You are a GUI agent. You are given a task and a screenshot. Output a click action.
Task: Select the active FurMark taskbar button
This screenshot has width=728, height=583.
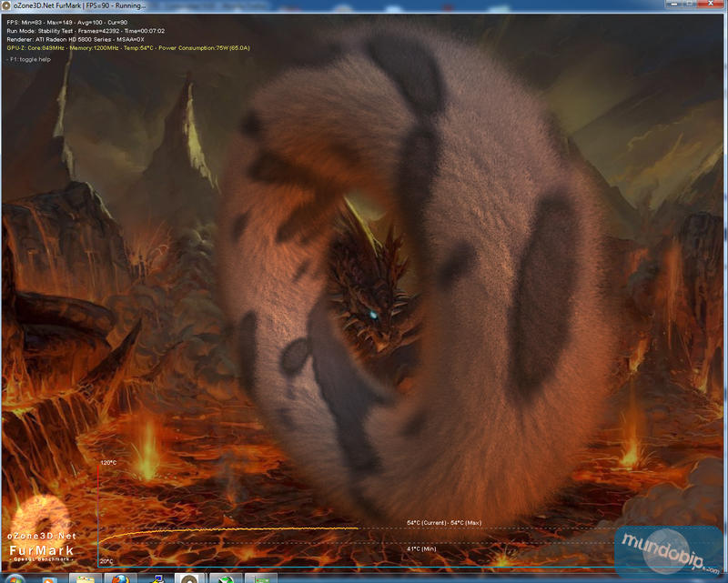click(x=190, y=578)
